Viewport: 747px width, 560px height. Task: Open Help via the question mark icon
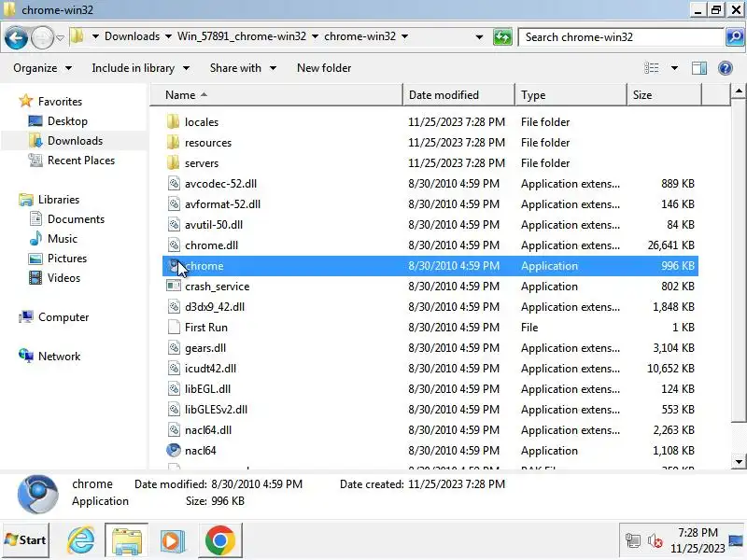(x=726, y=68)
